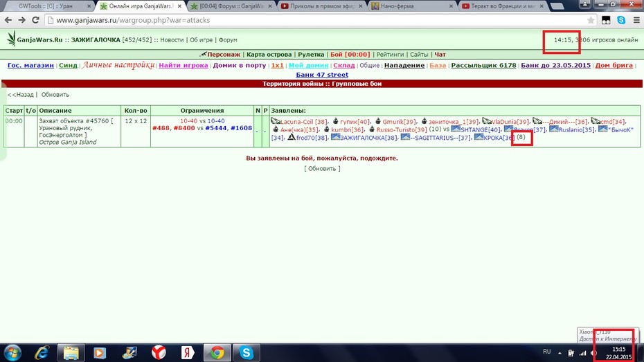Open Банк до 23.05.2015 link
644x362 pixels.
click(x=555, y=65)
